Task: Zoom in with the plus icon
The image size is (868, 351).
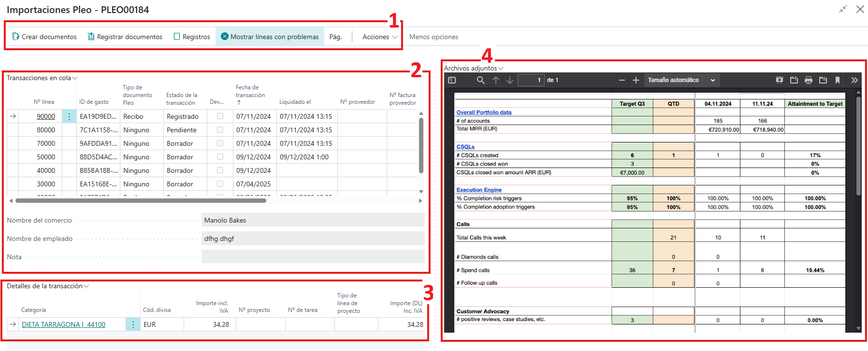Action: [636, 80]
